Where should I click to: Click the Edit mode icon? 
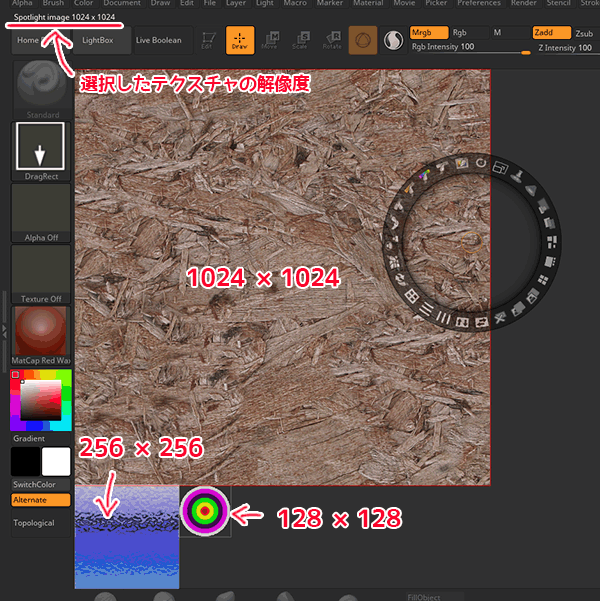point(207,40)
